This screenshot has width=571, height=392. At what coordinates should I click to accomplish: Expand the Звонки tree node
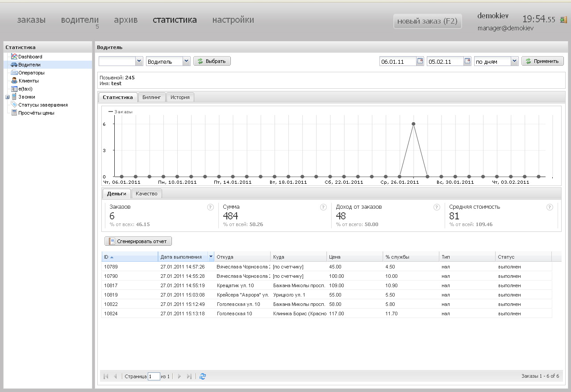tap(7, 97)
